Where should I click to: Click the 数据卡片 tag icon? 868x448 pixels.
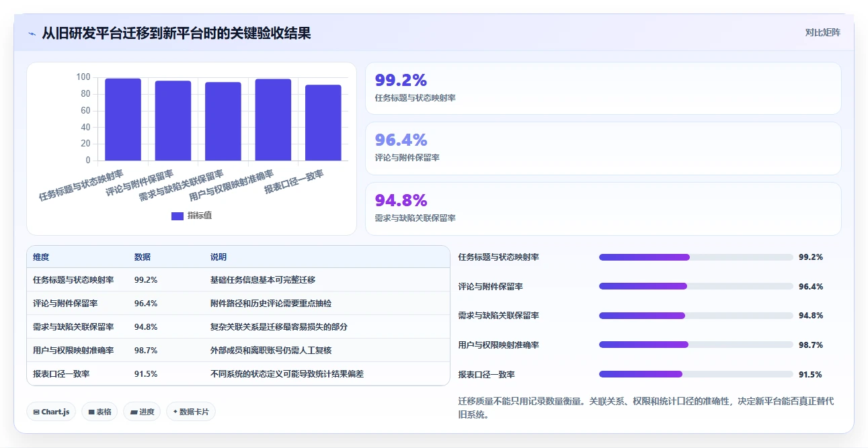click(x=175, y=412)
